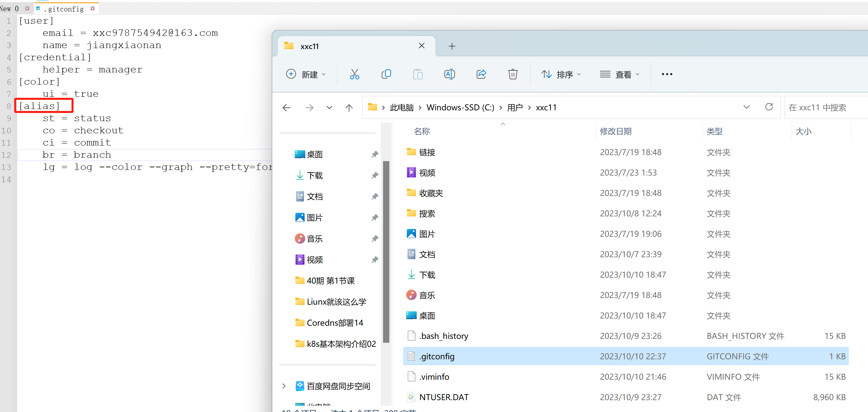Click the Delete trash icon

click(513, 74)
